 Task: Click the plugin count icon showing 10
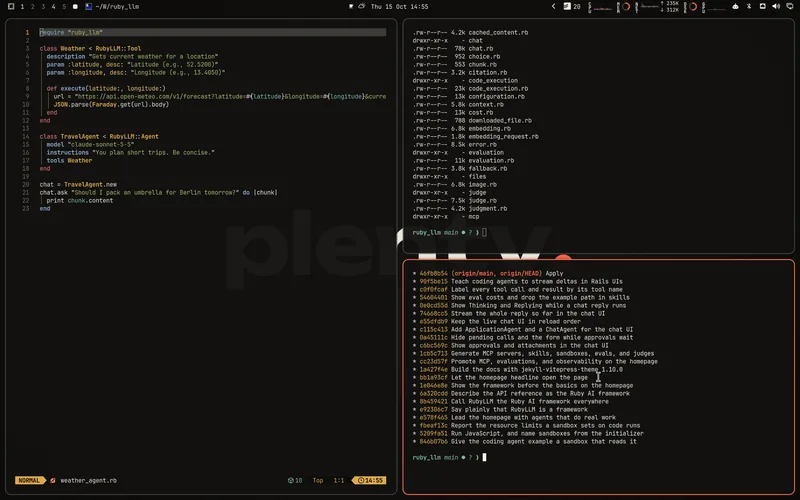(295, 480)
